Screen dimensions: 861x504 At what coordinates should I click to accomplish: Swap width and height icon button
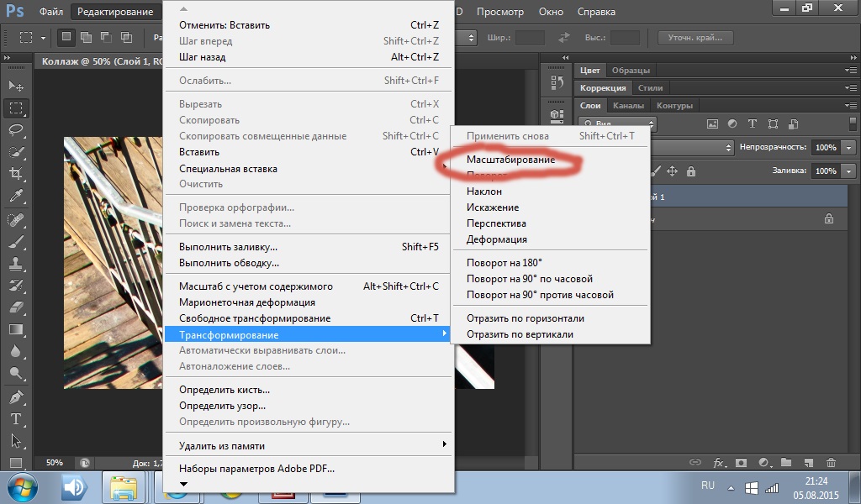(x=564, y=37)
